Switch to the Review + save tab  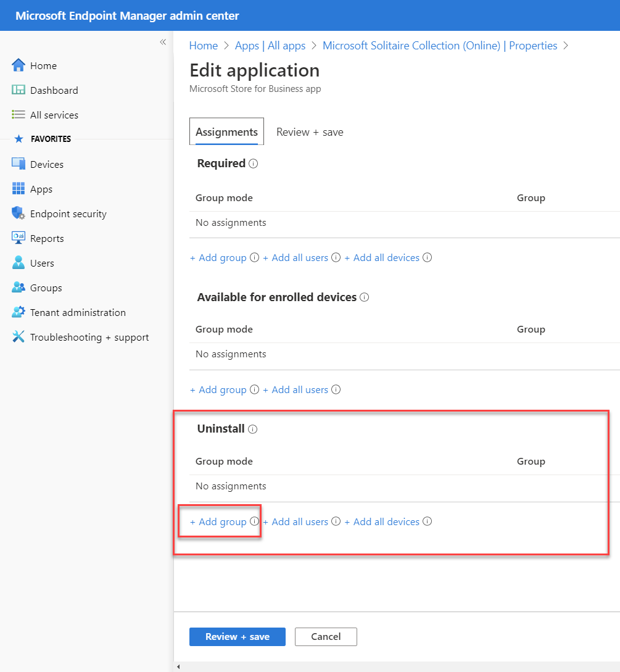[310, 132]
